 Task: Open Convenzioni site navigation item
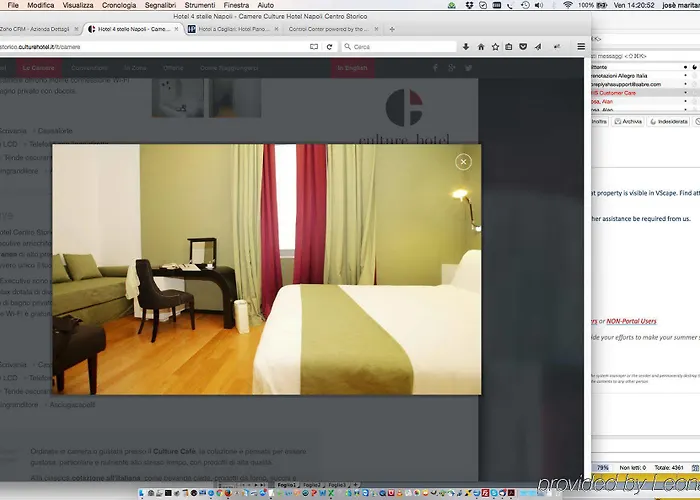click(90, 68)
